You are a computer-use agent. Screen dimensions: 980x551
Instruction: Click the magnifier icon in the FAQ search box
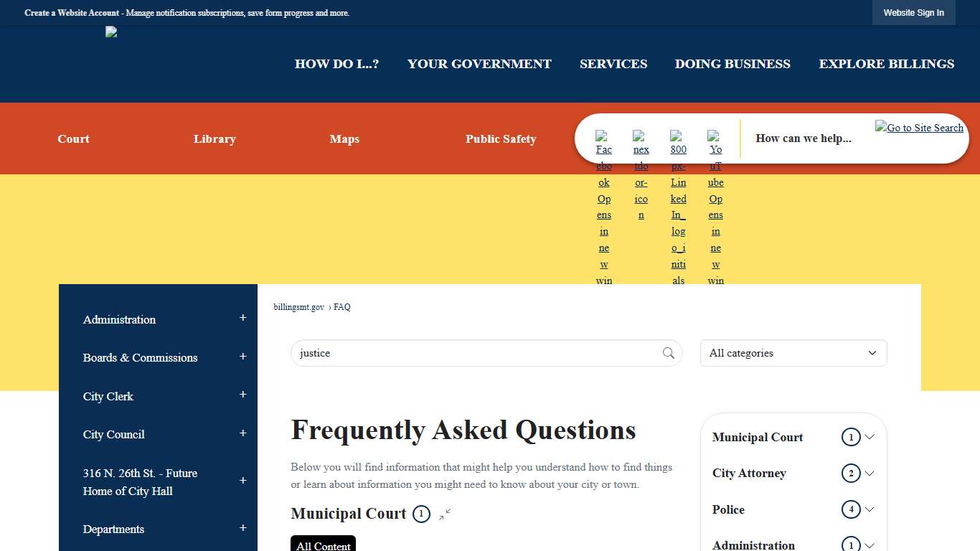[x=668, y=353]
